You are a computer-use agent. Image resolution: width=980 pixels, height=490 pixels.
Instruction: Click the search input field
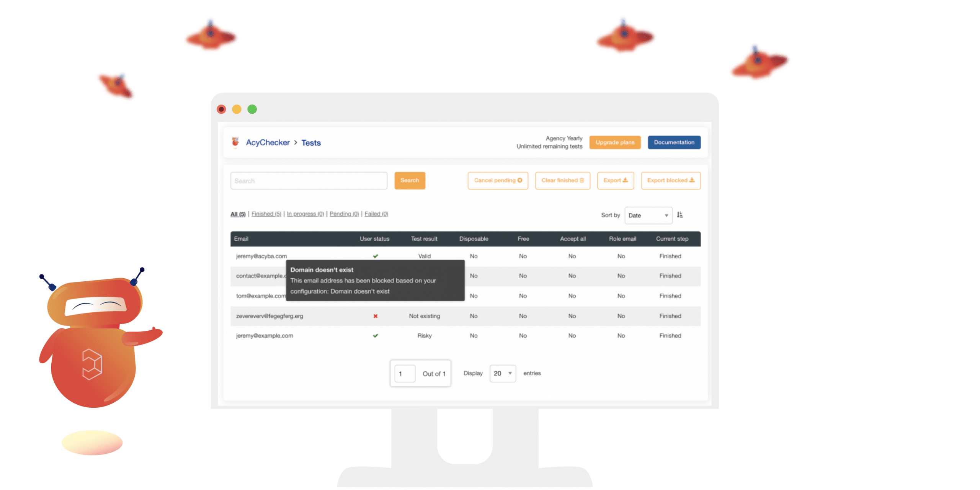[309, 180]
